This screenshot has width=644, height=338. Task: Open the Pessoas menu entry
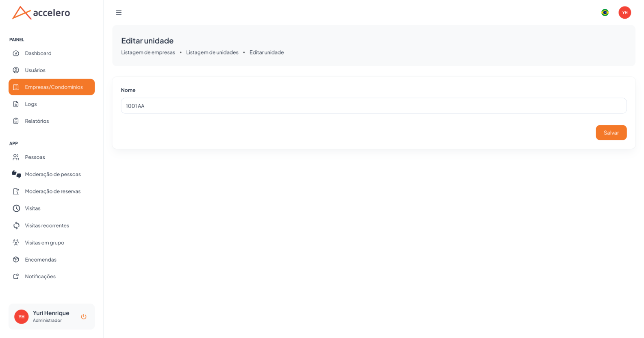(52, 157)
